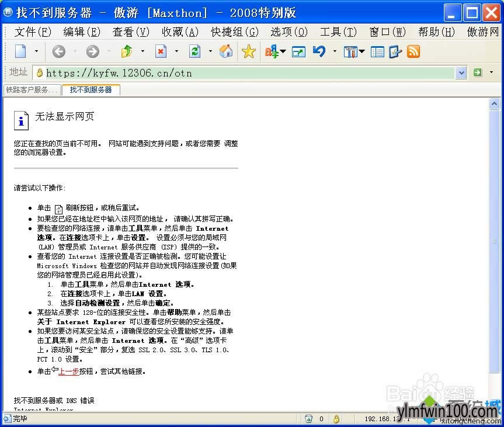Click the lock icon in status bar
The height and width of the screenshot is (427, 504).
pos(336,419)
